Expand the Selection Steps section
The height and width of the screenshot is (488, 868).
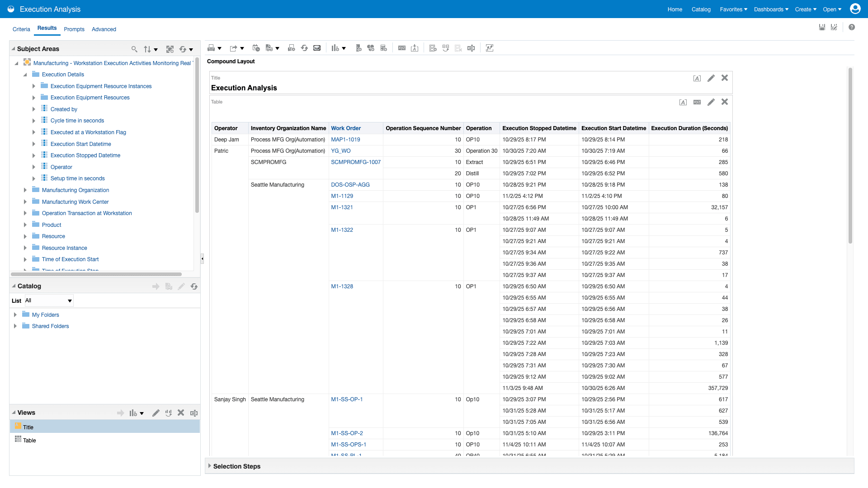pyautogui.click(x=209, y=466)
